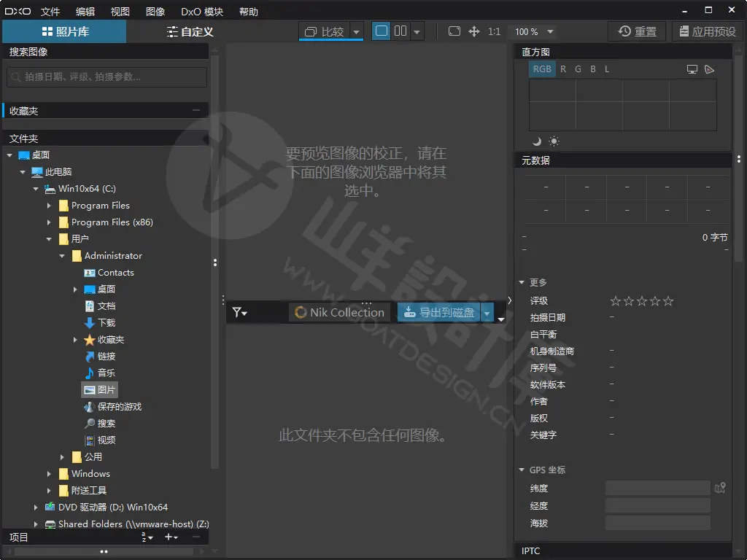Open the 文件 menu

point(50,12)
